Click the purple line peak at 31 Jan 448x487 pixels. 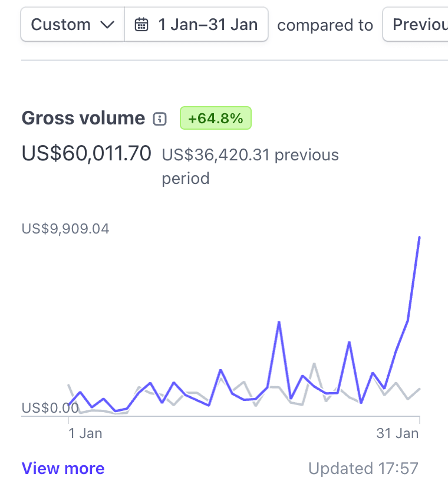[419, 237]
